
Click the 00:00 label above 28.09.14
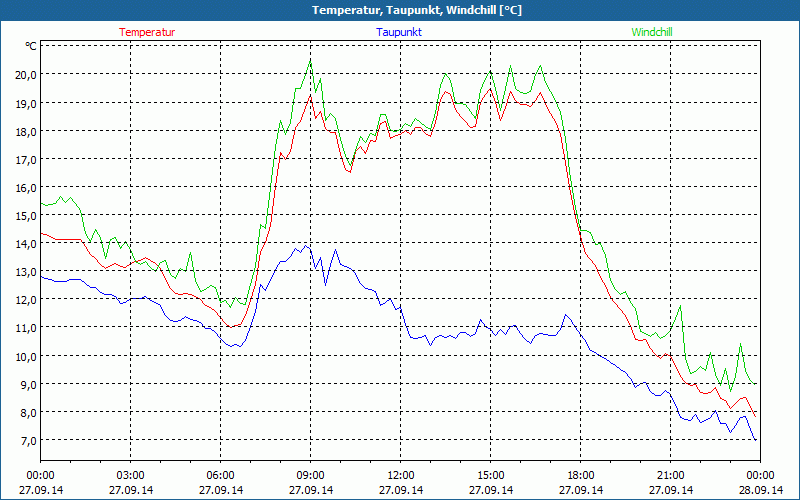click(x=760, y=475)
